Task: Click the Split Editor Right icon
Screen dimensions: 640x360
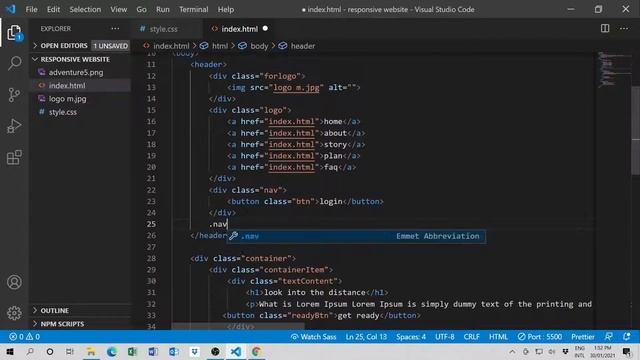Action: pos(605,28)
